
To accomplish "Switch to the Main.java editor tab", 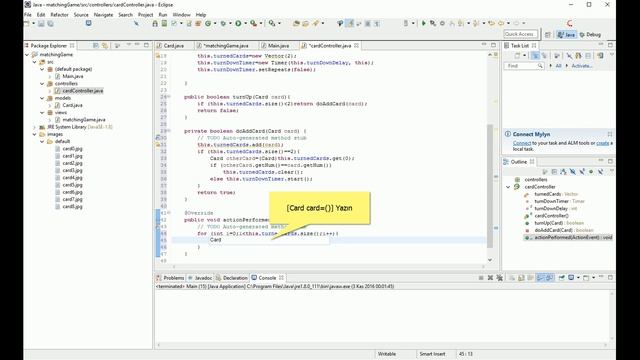I will point(278,46).
